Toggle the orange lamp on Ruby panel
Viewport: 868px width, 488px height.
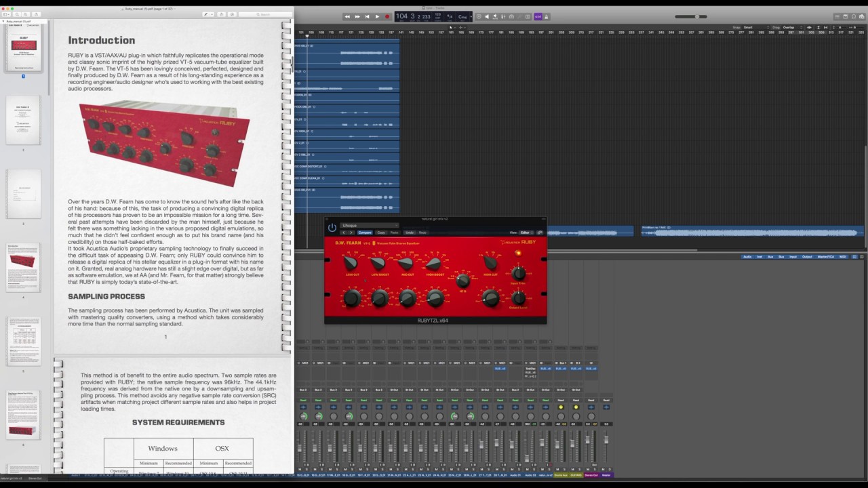[x=518, y=253]
